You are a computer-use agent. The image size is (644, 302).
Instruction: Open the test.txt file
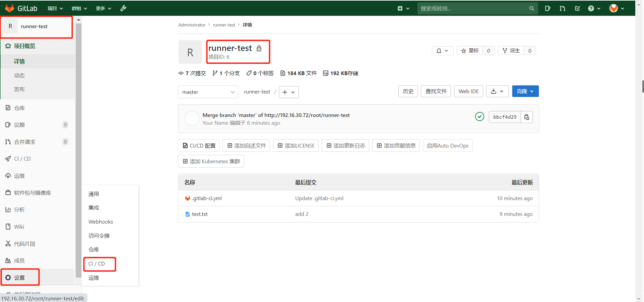[200, 214]
